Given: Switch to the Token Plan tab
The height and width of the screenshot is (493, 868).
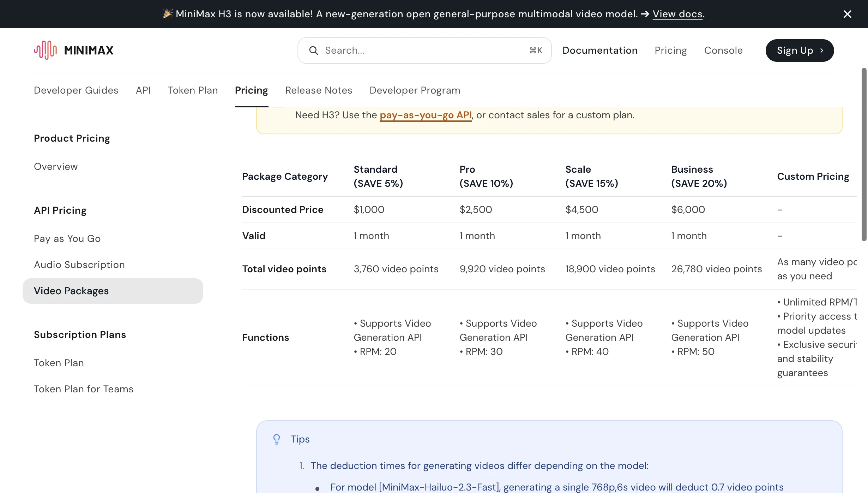Looking at the screenshot, I should pos(193,90).
